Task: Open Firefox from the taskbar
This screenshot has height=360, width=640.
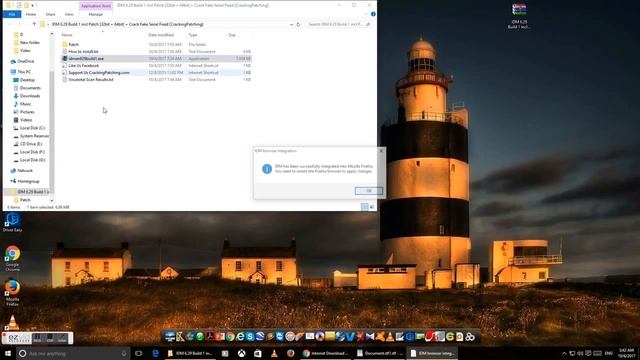Action: pyautogui.click(x=290, y=353)
